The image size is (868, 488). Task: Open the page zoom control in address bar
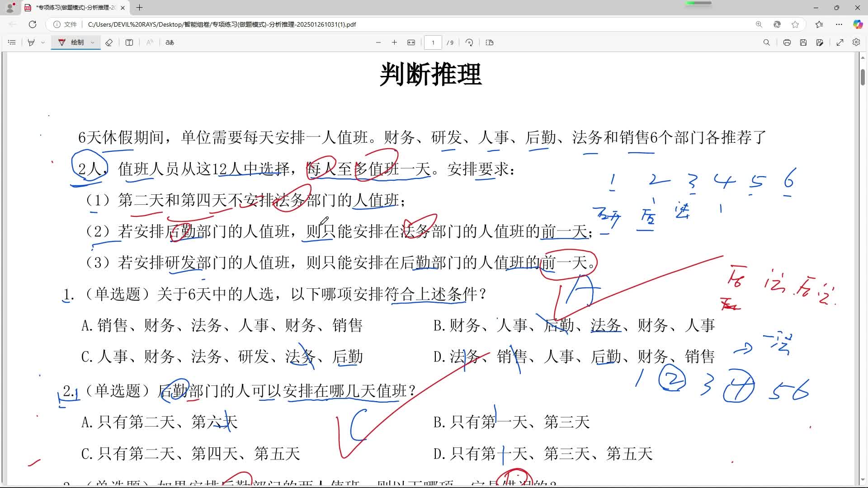[x=759, y=24]
